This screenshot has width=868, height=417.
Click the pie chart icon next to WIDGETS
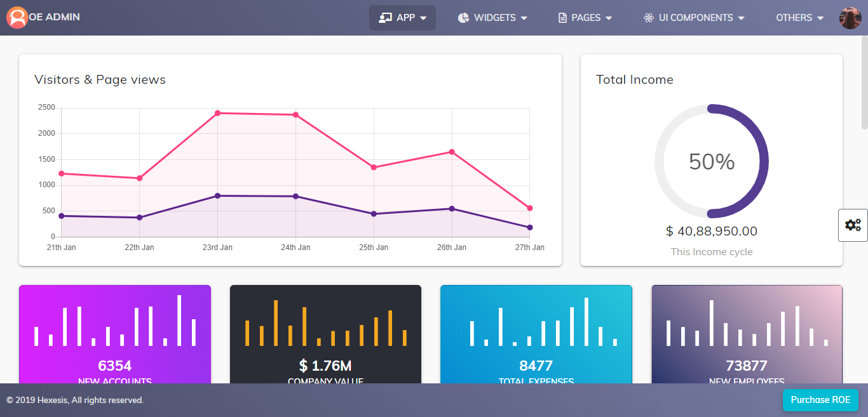pyautogui.click(x=465, y=18)
